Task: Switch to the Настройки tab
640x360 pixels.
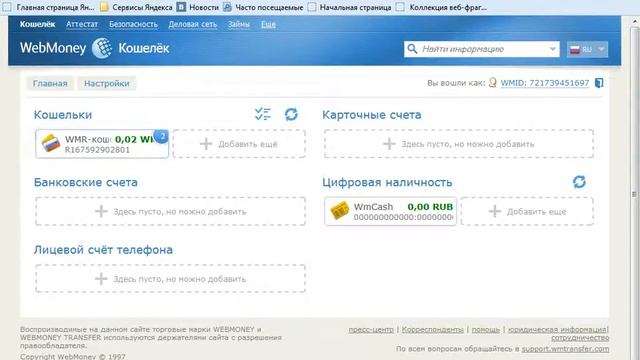Action: click(107, 83)
